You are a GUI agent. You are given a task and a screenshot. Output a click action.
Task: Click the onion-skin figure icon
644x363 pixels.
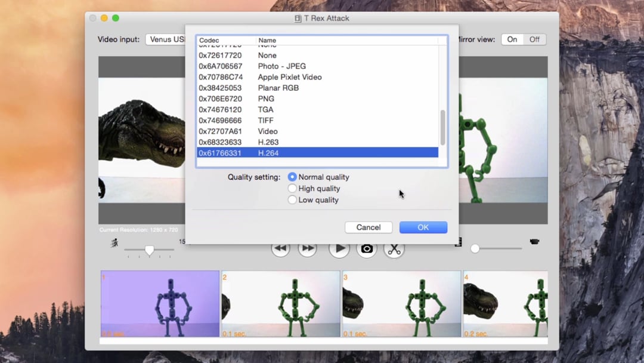click(114, 243)
